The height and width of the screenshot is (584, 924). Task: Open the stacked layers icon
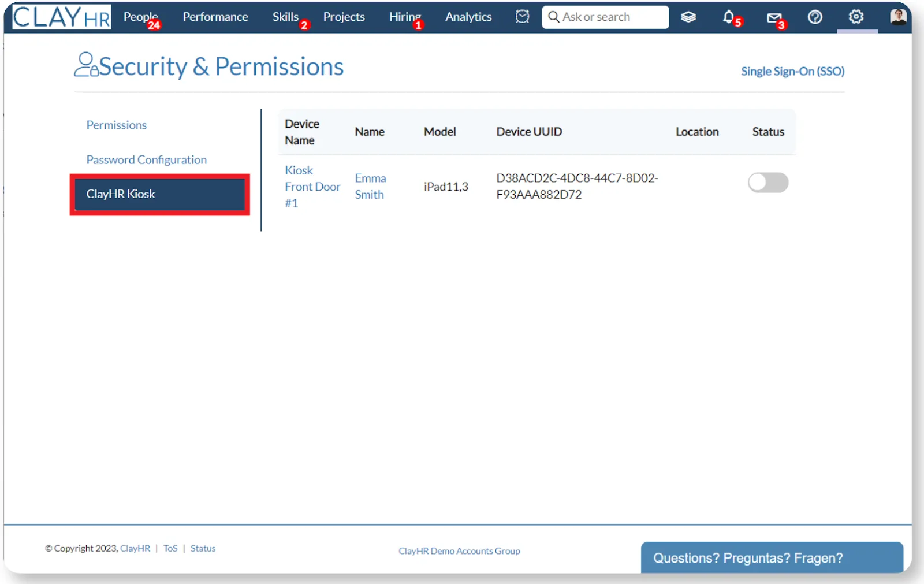pyautogui.click(x=688, y=17)
